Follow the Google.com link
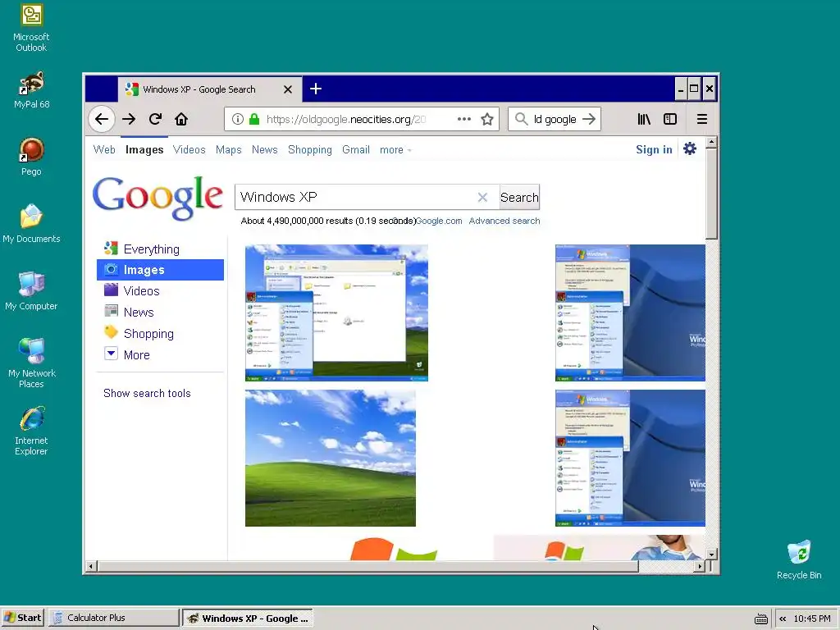Image resolution: width=840 pixels, height=630 pixels. tap(439, 221)
